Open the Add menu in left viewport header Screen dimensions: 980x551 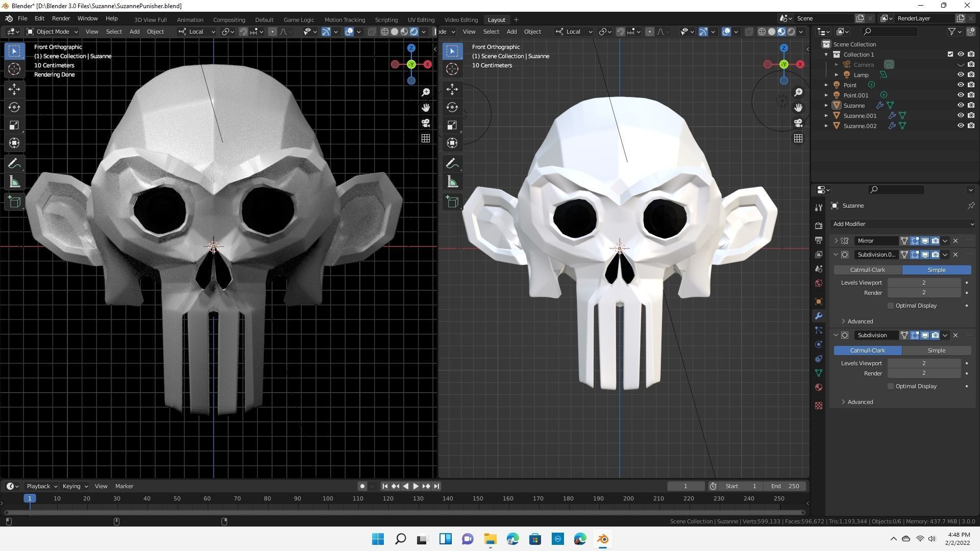pos(134,32)
